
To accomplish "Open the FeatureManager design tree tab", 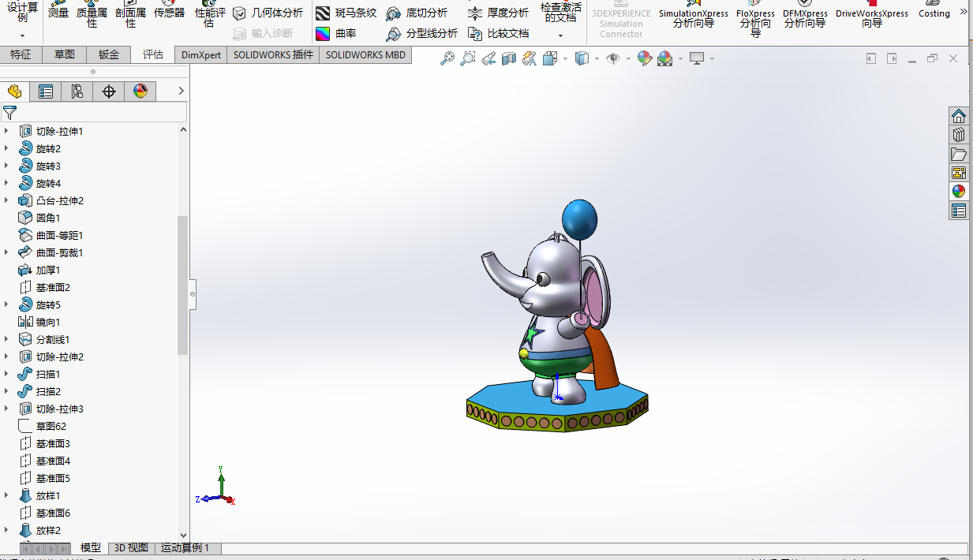I will (x=14, y=91).
